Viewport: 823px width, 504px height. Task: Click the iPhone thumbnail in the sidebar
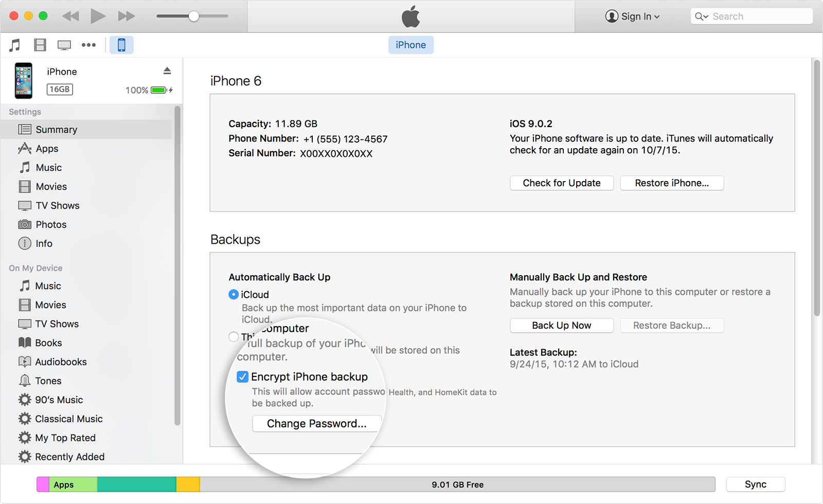[24, 81]
